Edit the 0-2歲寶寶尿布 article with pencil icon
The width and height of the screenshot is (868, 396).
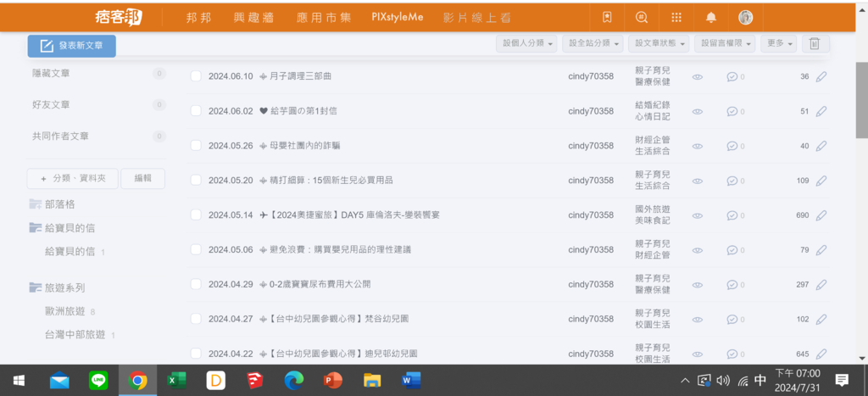(x=821, y=284)
